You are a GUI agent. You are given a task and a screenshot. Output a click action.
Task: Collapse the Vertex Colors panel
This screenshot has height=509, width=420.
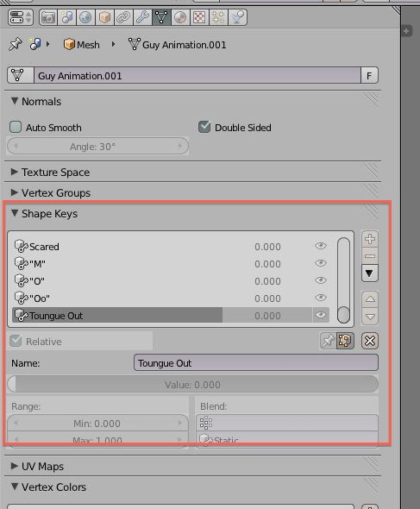coord(48,487)
